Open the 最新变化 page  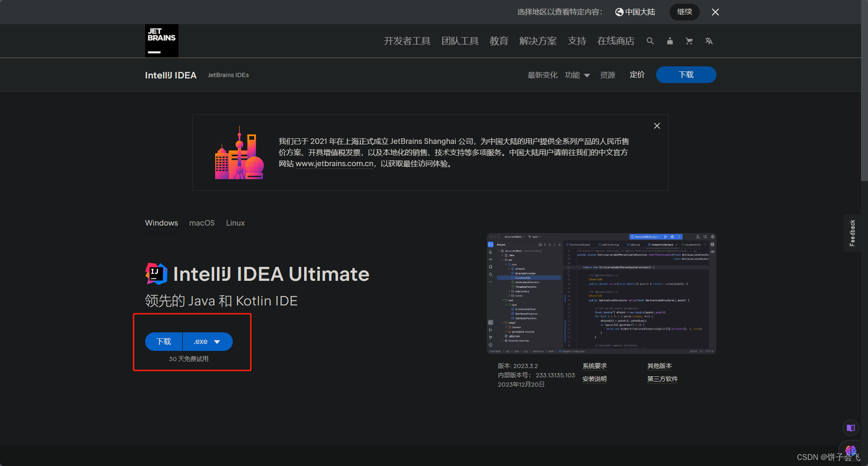pyautogui.click(x=542, y=75)
